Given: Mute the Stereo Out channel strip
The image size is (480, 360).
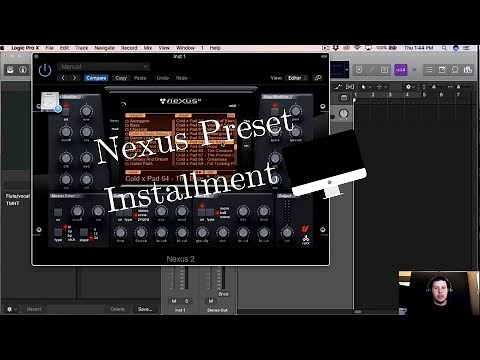Looking at the screenshot, I should [211, 301].
